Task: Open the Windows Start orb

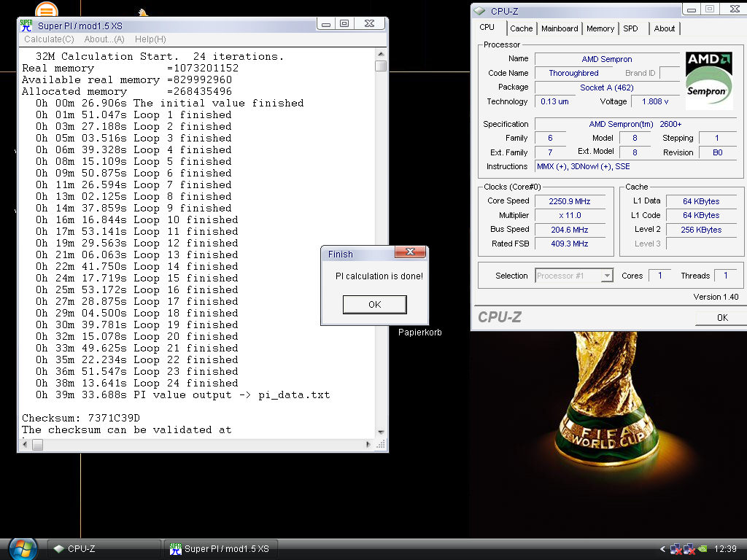Action: tap(23, 549)
